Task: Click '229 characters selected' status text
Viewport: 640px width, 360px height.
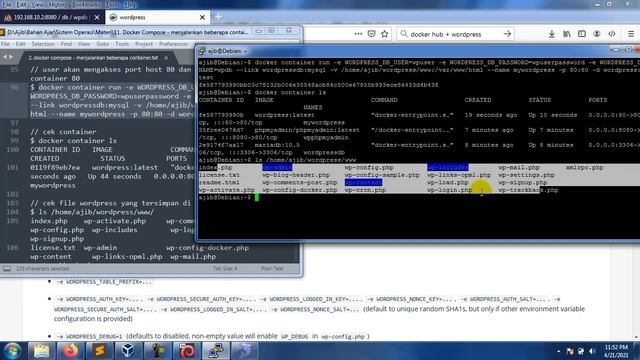Action: (42, 269)
